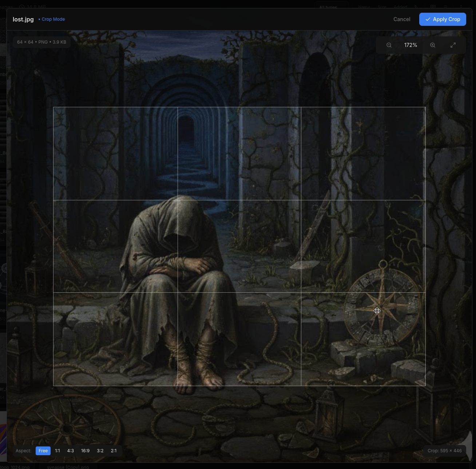Cancel the crop operation
This screenshot has height=469, width=476.
[x=402, y=19]
